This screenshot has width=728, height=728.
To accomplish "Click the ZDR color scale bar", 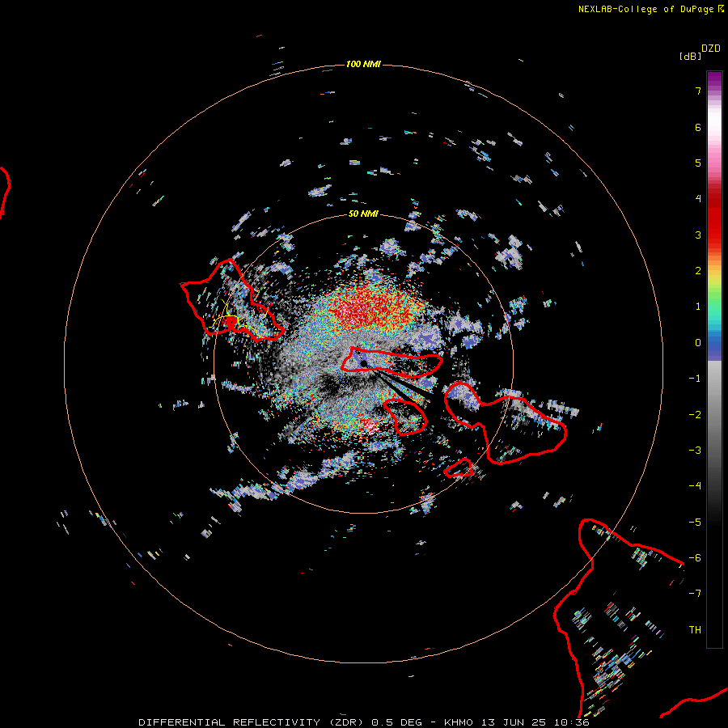I will click(714, 359).
